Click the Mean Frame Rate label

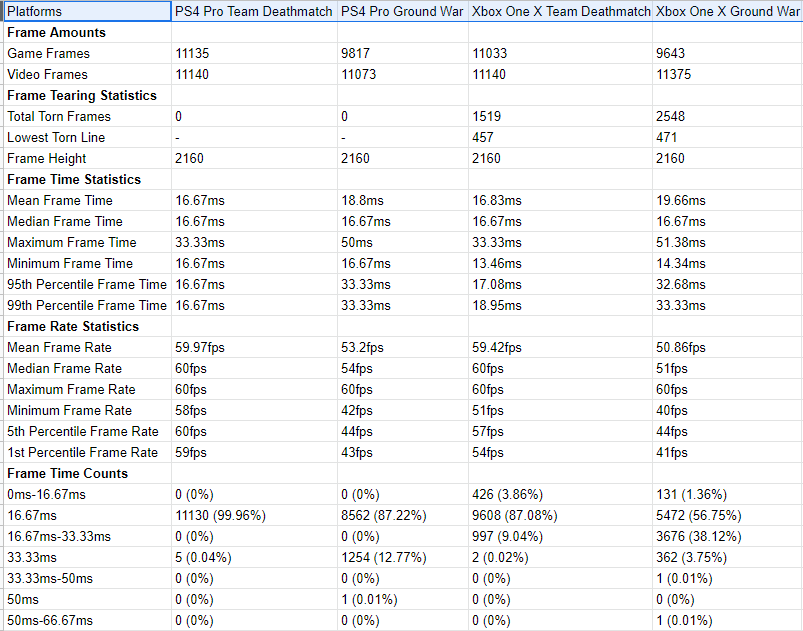coord(59,347)
